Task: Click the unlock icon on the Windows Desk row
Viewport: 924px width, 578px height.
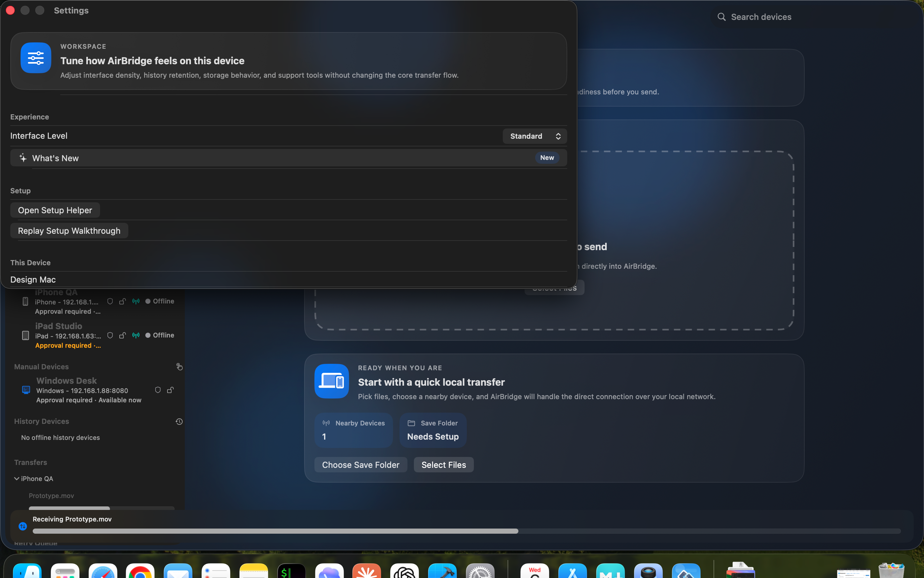Action: 170,390
